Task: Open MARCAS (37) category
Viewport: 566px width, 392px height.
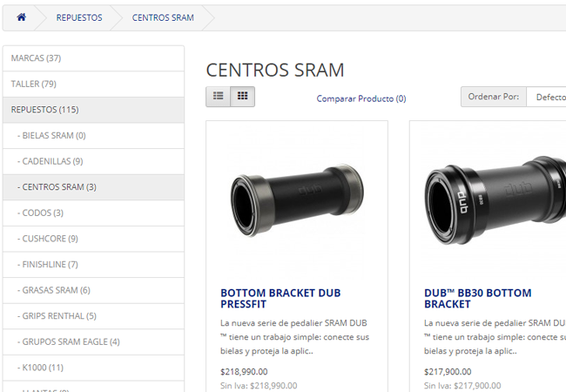Action: 93,58
